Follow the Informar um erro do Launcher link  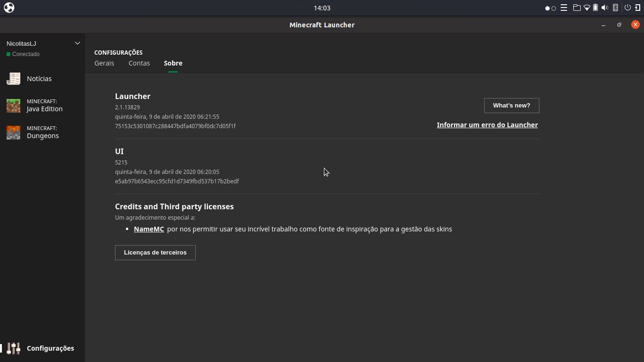click(x=487, y=125)
